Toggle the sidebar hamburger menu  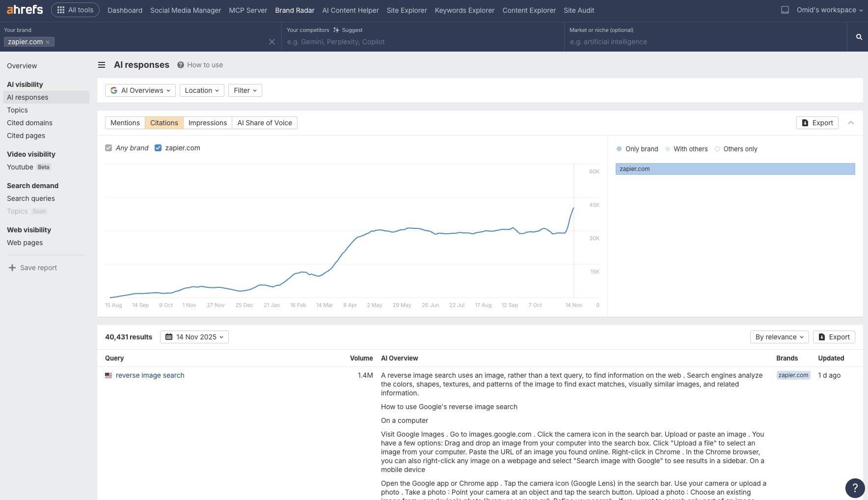(102, 65)
